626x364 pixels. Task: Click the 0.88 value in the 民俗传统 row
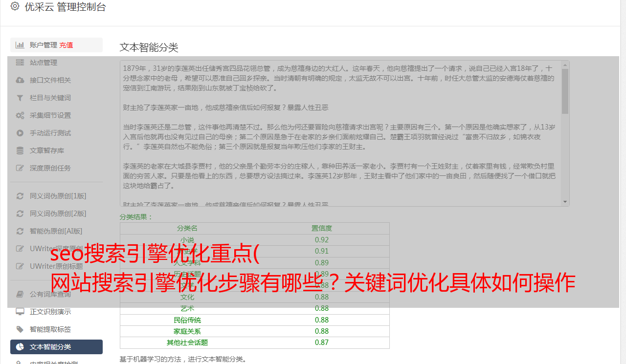tap(322, 320)
